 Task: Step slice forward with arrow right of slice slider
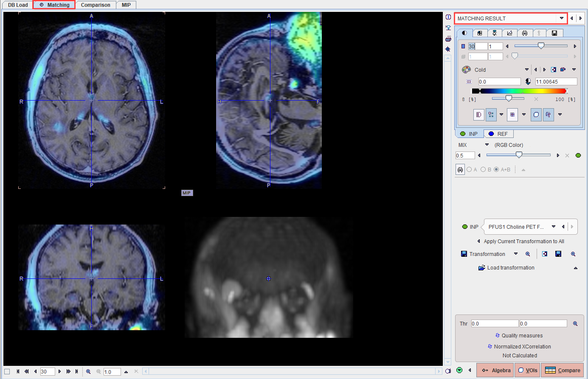[575, 46]
